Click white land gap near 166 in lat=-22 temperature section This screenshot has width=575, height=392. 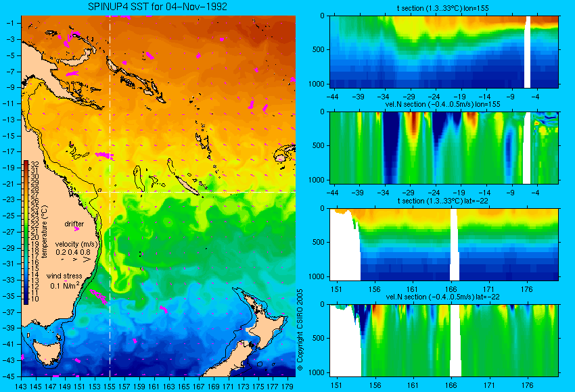[x=455, y=245]
